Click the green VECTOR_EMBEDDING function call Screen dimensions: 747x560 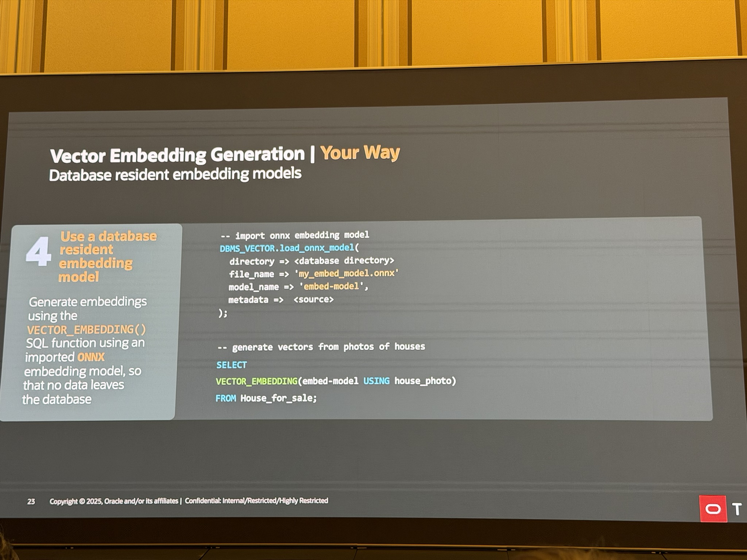pos(257,381)
